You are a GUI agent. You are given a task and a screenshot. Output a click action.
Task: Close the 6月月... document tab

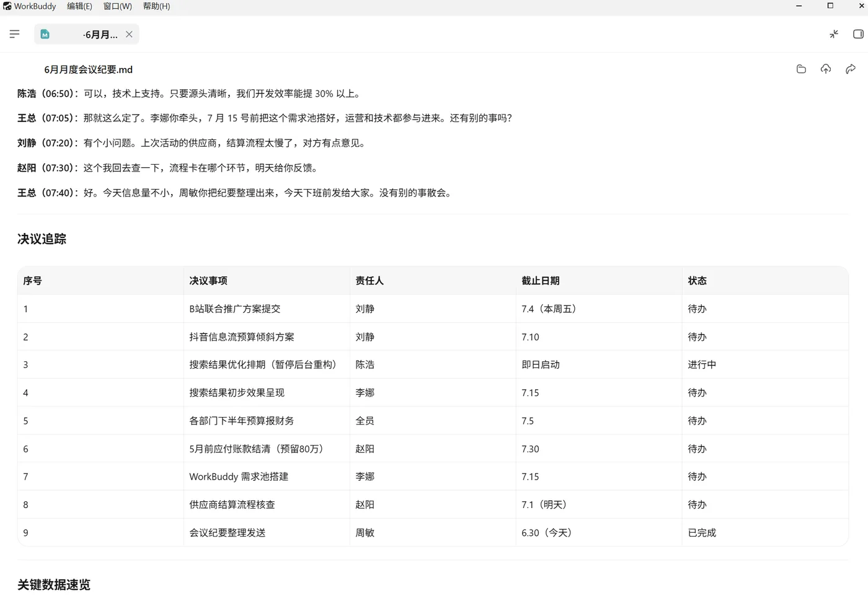click(x=129, y=34)
